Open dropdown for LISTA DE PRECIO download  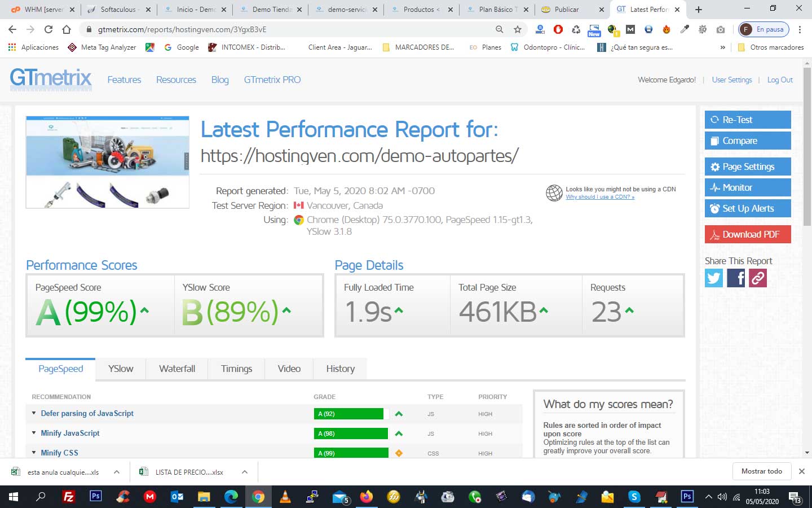pos(245,472)
